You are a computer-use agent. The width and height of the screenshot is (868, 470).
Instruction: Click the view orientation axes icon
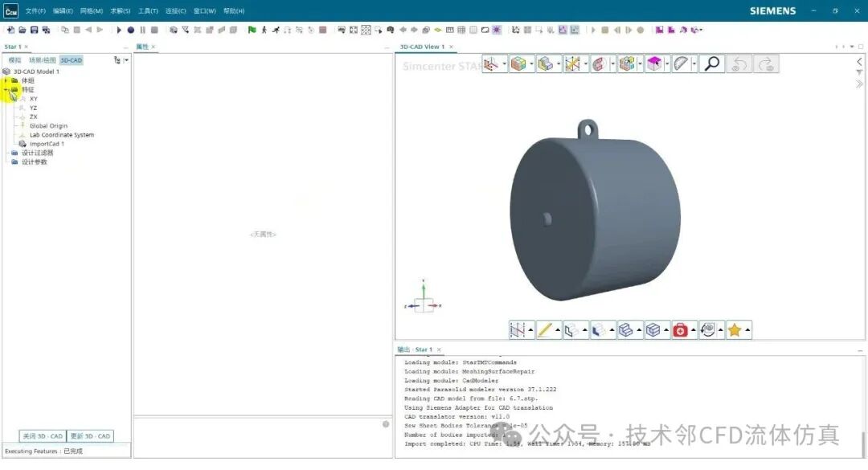pos(490,64)
